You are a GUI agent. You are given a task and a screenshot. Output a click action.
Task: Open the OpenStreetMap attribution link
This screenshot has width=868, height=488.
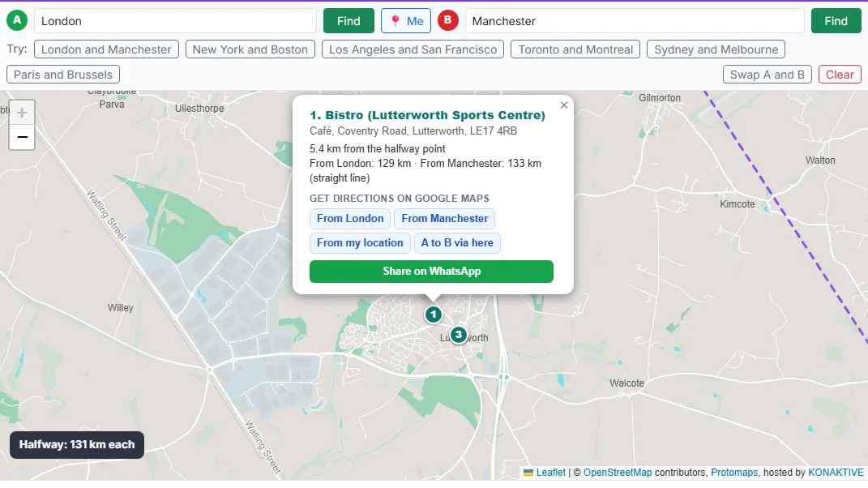click(x=618, y=473)
